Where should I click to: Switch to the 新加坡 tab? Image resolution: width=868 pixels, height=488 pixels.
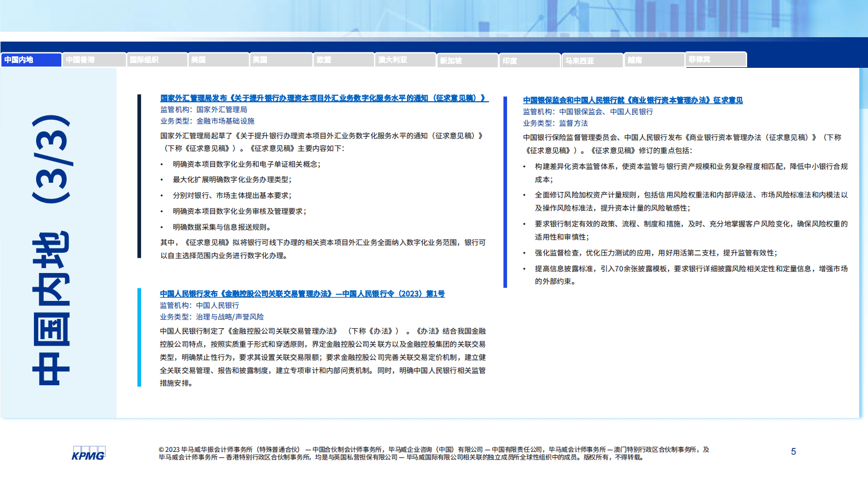coord(468,60)
